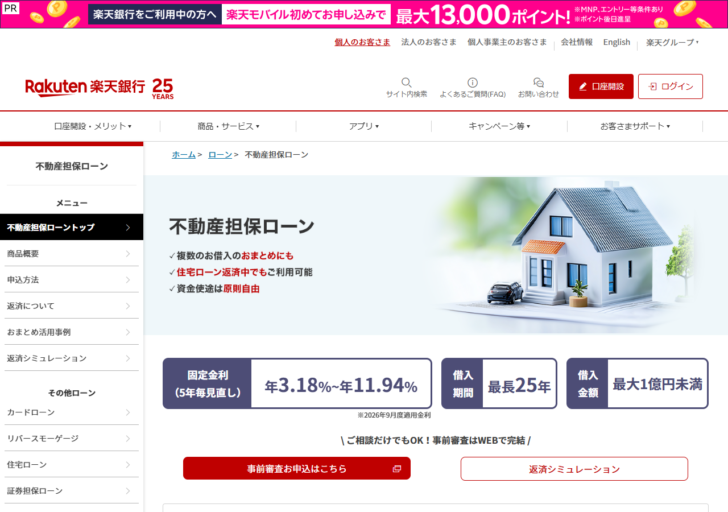Screen dimensions: 728x512
Task: Click the 最大1億円未満 amount text
Action: [x=657, y=384]
